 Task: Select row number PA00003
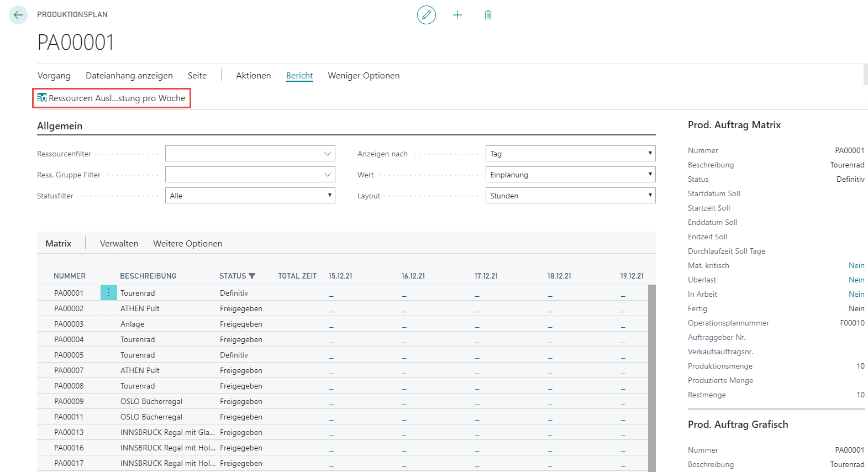point(69,324)
